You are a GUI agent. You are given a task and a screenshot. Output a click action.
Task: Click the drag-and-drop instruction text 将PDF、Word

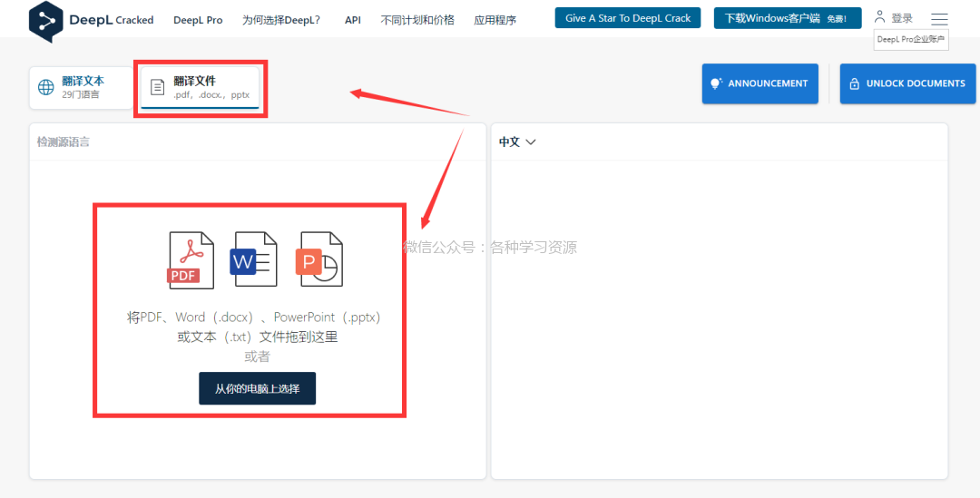pos(254,327)
